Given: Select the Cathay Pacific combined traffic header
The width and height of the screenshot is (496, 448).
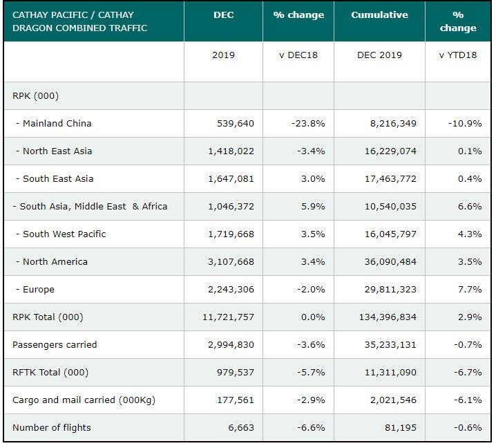Looking at the screenshot, I should click(80, 21).
